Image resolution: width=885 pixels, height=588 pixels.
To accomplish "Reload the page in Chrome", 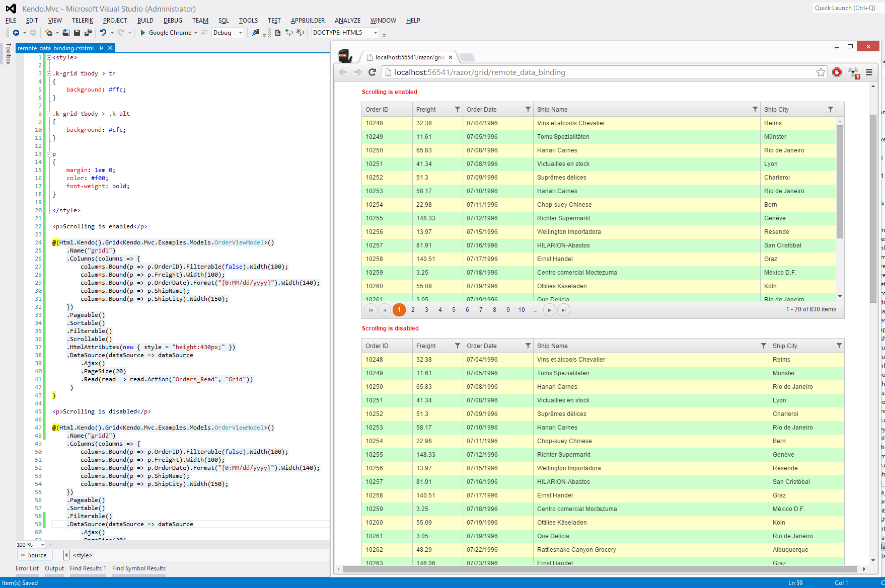I will pyautogui.click(x=372, y=72).
